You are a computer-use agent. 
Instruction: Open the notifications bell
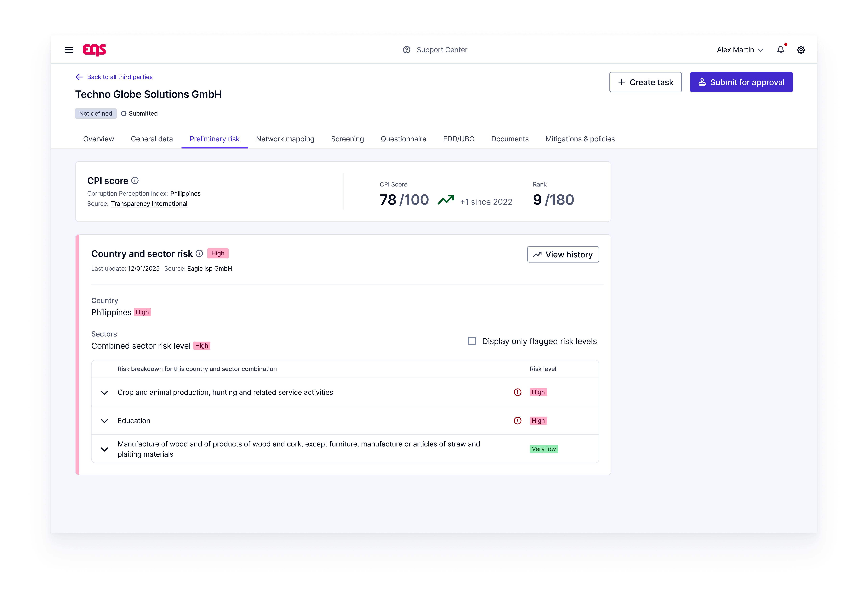point(781,49)
